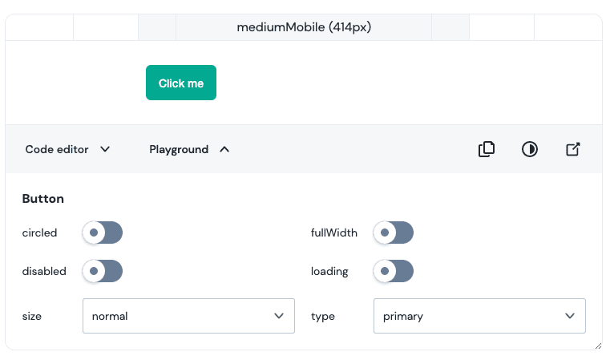
Task: Click the green Click me button
Action: [181, 83]
